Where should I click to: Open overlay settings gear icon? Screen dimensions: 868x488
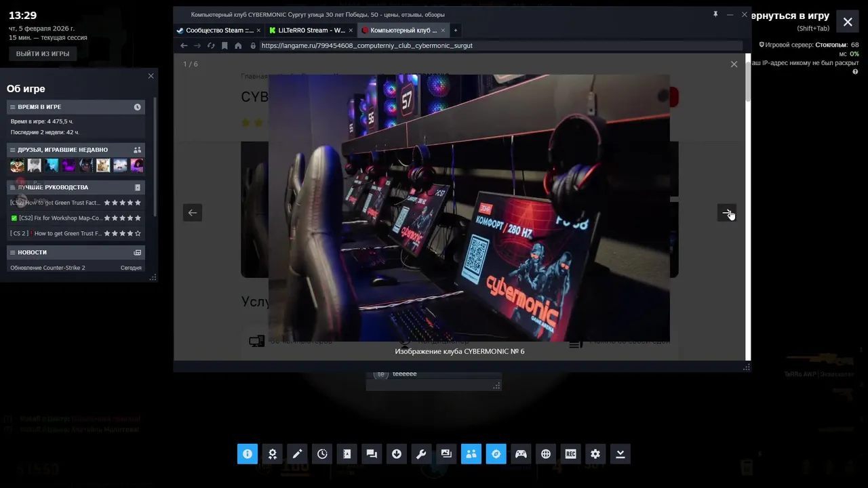click(x=595, y=454)
